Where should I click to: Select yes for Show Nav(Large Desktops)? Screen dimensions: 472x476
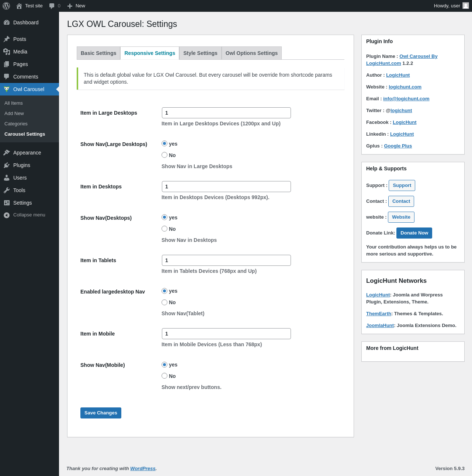[164, 143]
